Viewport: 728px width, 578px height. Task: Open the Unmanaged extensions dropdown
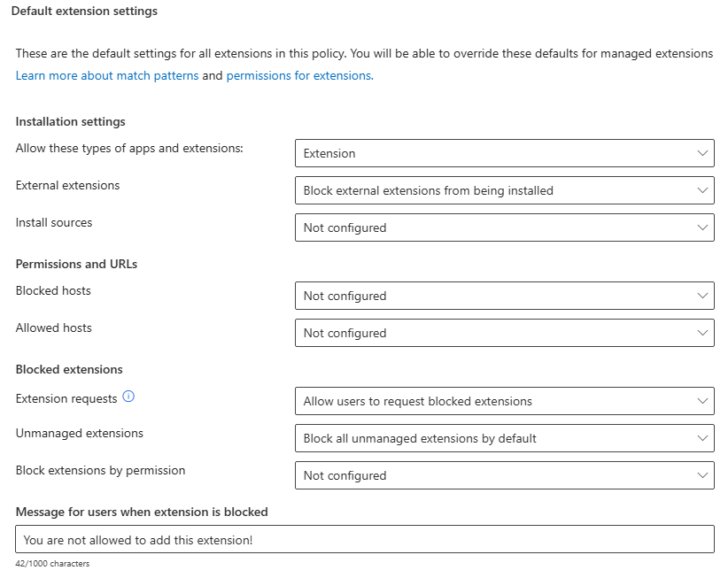pos(504,438)
